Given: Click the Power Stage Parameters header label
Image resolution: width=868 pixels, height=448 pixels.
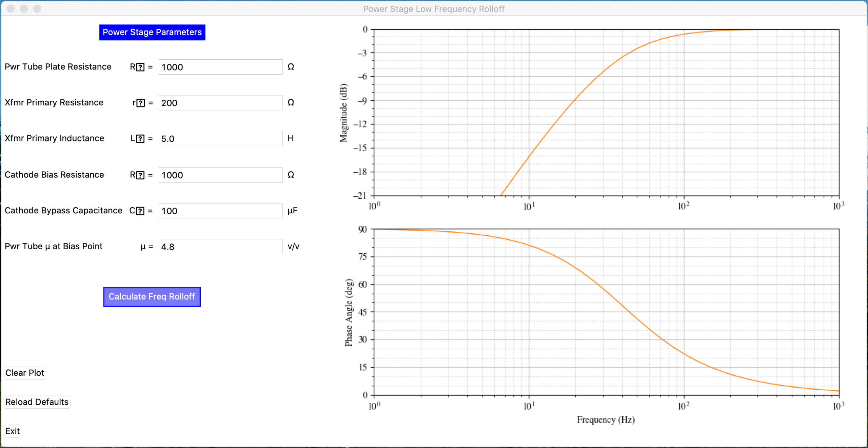Looking at the screenshot, I should [152, 32].
